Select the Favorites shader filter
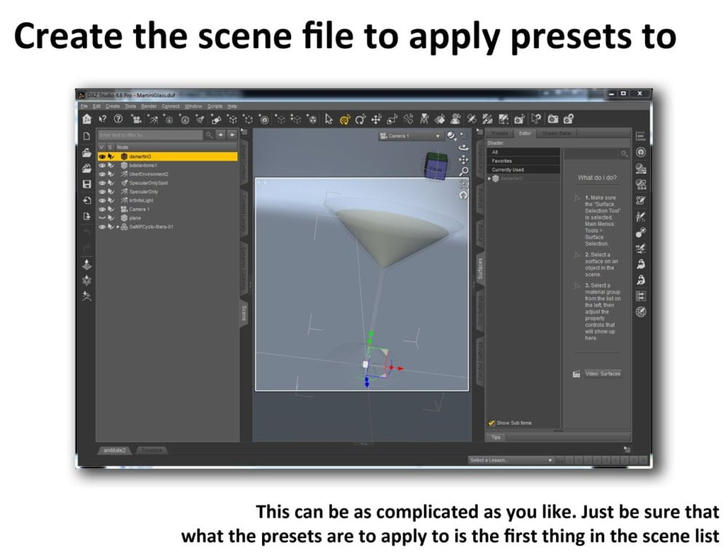The width and height of the screenshot is (728, 560). [502, 161]
